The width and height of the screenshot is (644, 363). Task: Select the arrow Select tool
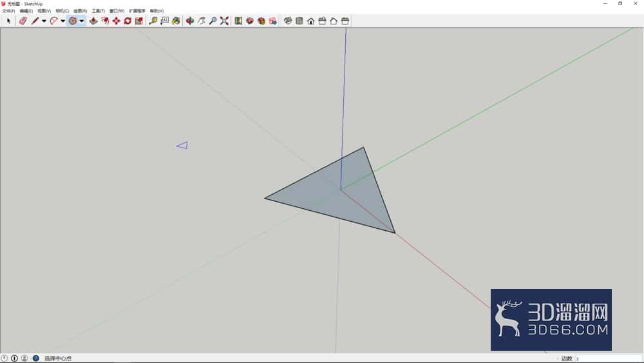click(x=8, y=21)
